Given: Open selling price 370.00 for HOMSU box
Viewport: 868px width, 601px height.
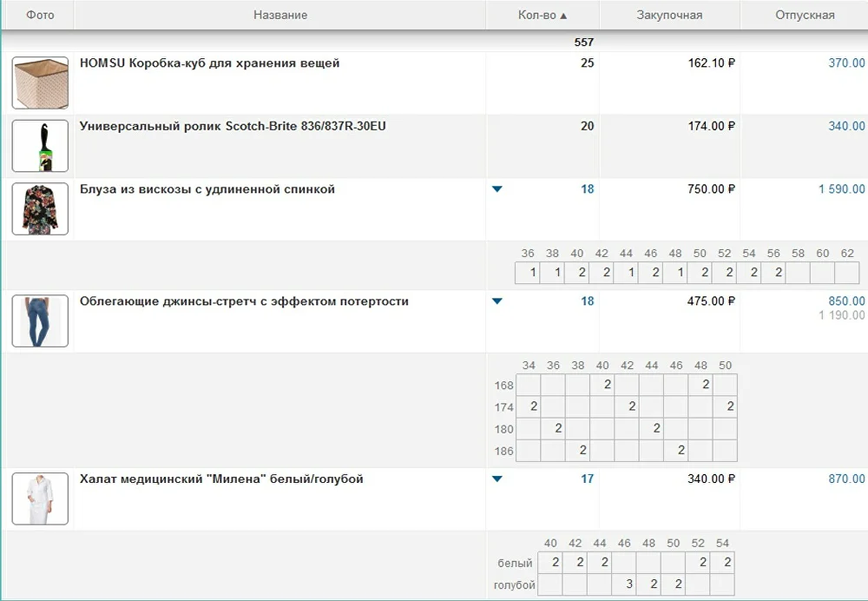Looking at the screenshot, I should click(x=846, y=63).
